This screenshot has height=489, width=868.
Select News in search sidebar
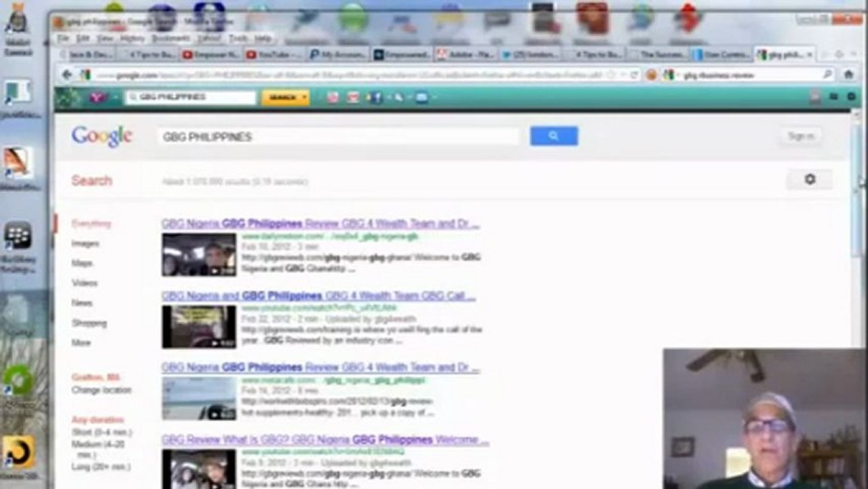(x=81, y=303)
